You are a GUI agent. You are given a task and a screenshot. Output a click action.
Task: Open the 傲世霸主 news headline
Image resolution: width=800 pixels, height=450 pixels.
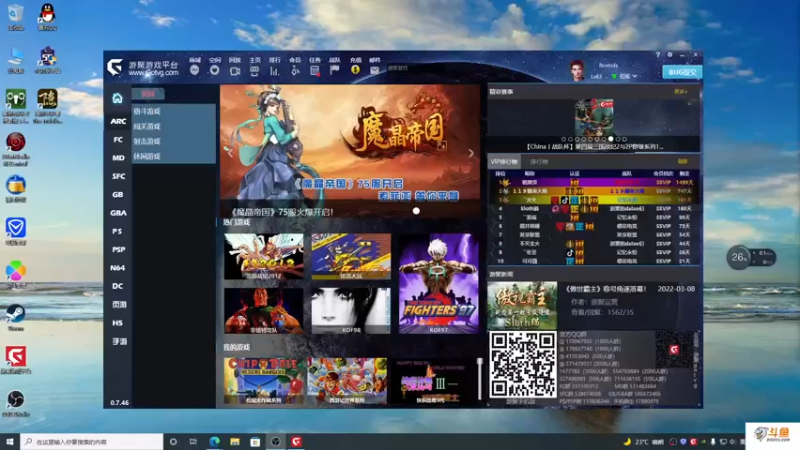(605, 289)
